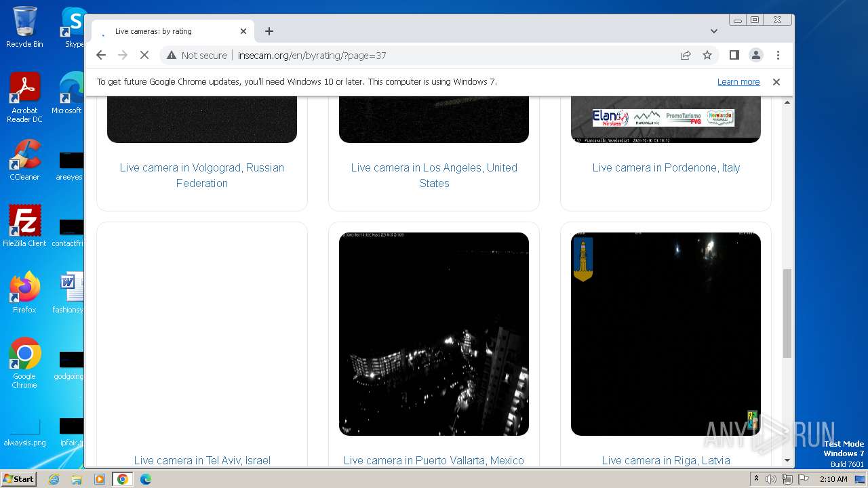Open Chrome side panel

tap(734, 55)
